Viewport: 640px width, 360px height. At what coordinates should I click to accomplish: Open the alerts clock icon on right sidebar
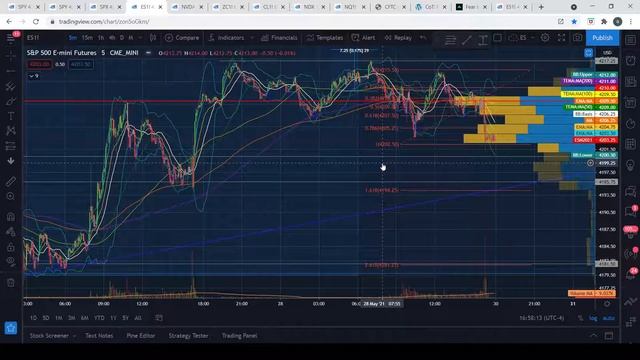(x=631, y=60)
